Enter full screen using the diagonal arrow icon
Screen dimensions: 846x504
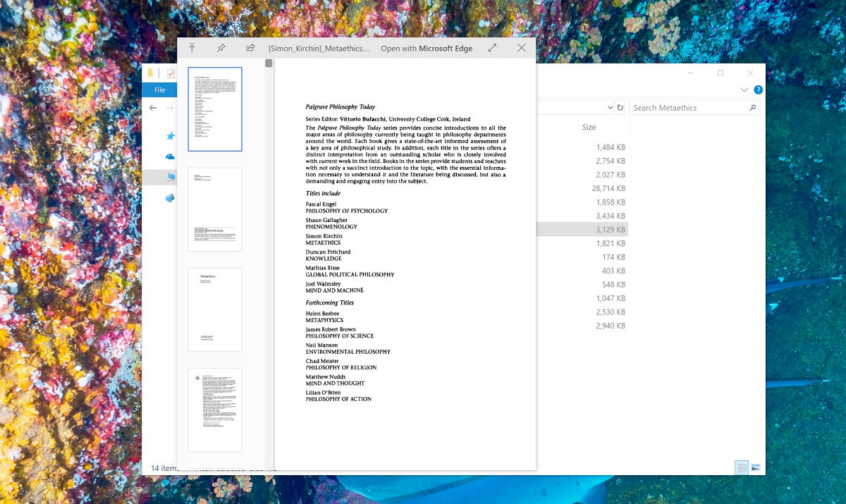(x=492, y=48)
